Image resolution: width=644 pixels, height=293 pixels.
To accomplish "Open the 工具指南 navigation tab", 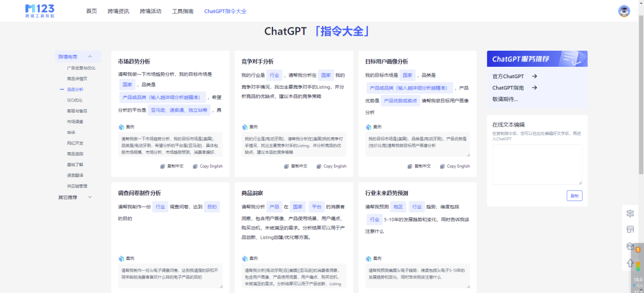I will 183,11.
